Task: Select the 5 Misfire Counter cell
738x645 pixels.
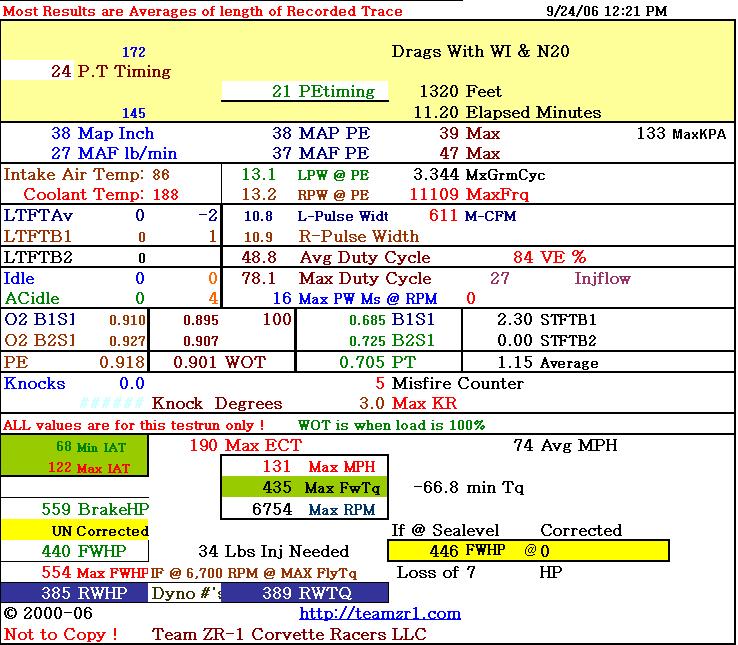Action: (449, 383)
